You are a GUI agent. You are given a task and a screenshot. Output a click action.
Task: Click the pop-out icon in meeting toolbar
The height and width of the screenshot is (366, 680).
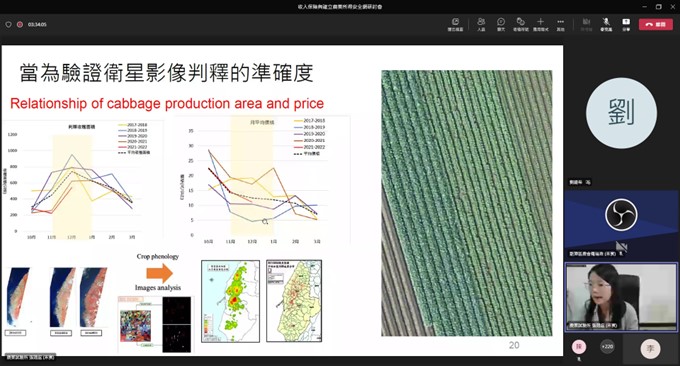point(455,24)
